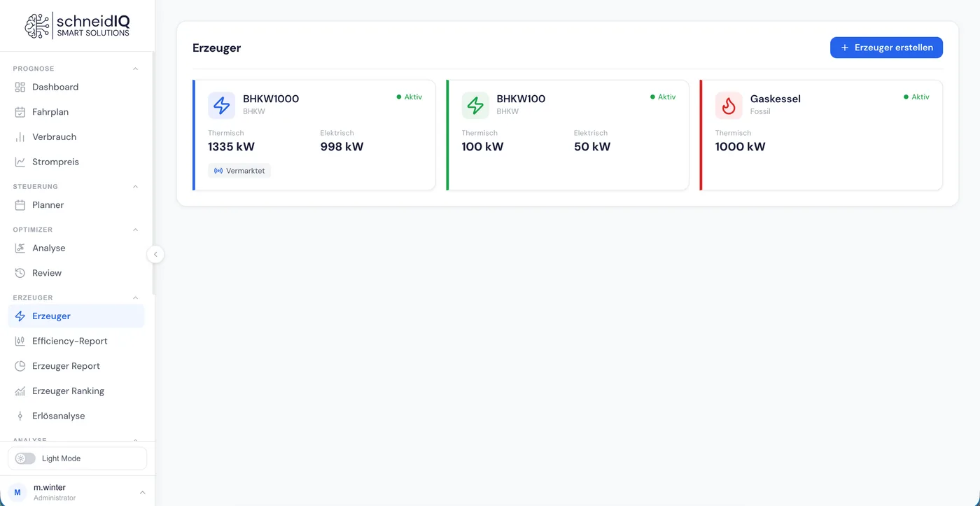Collapse the ERZEUGER sidebar section
Viewport: 980px width, 506px height.
pos(136,298)
